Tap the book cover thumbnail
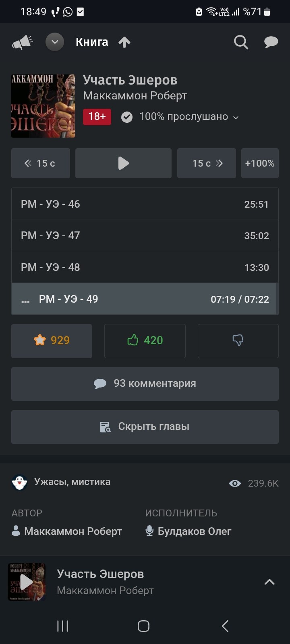290x644 pixels. tap(43, 106)
